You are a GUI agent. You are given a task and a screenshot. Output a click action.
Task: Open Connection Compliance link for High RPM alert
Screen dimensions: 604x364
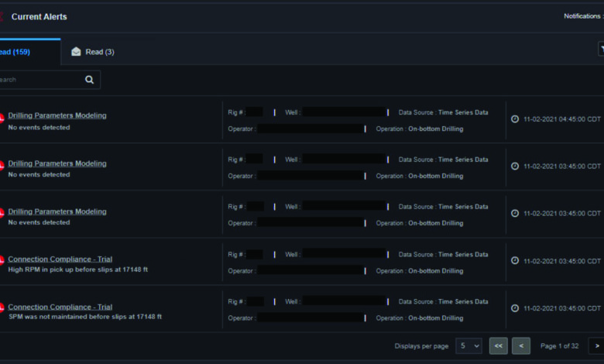(x=60, y=259)
